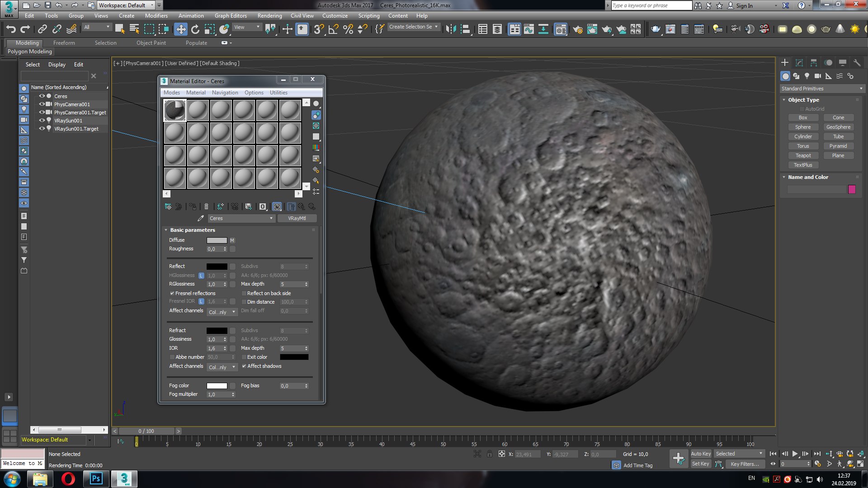Screen dimensions: 868x488
Task: Click the Mirror tool icon
Action: click(x=451, y=29)
